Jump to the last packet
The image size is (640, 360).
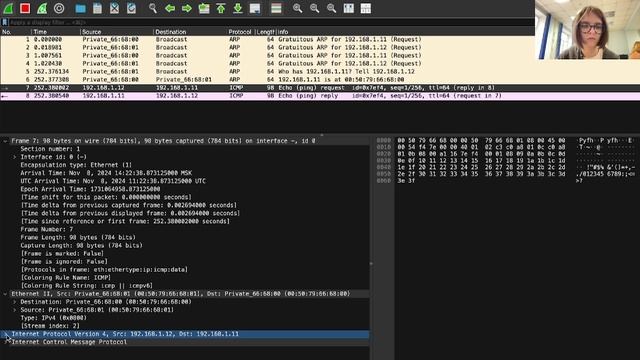pos(238,8)
